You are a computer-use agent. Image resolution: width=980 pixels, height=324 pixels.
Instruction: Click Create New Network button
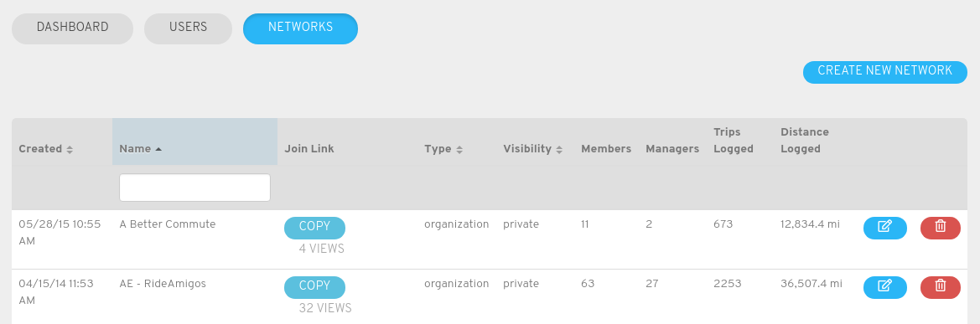pyautogui.click(x=885, y=72)
